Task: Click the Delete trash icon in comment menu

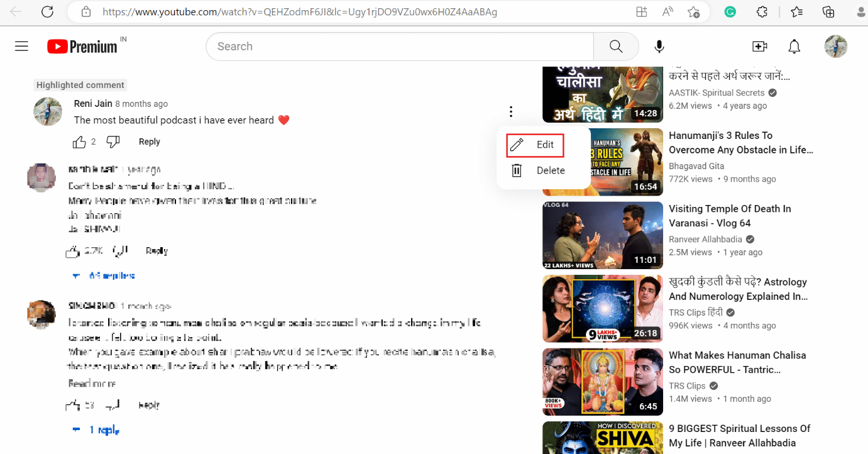Action: click(x=516, y=170)
